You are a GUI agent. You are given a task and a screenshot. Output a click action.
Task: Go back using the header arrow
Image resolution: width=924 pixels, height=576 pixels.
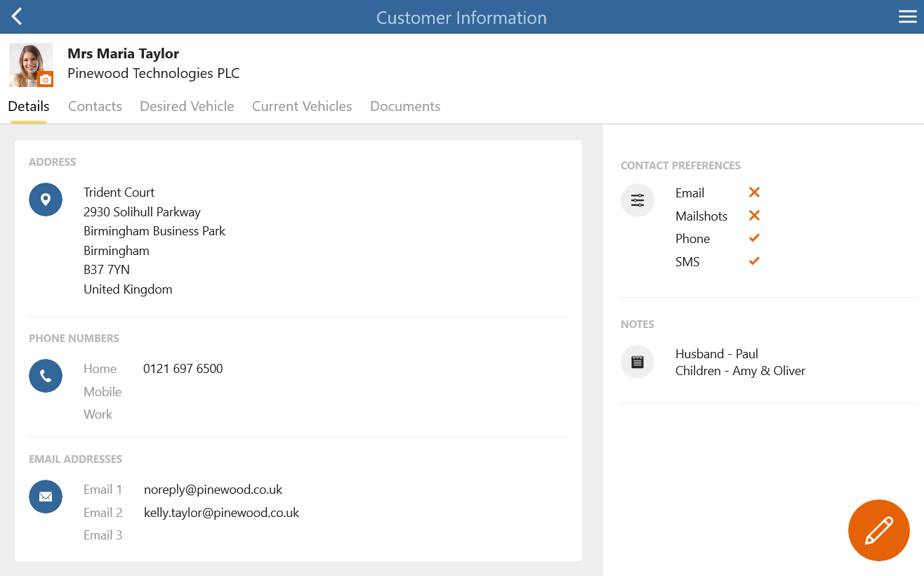tap(17, 17)
